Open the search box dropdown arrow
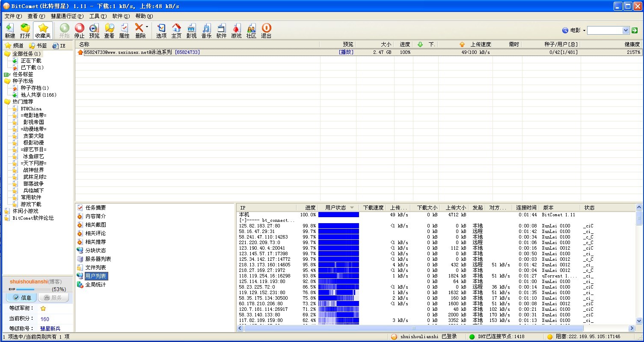Screen dimensions: 644x342 tap(626, 30)
